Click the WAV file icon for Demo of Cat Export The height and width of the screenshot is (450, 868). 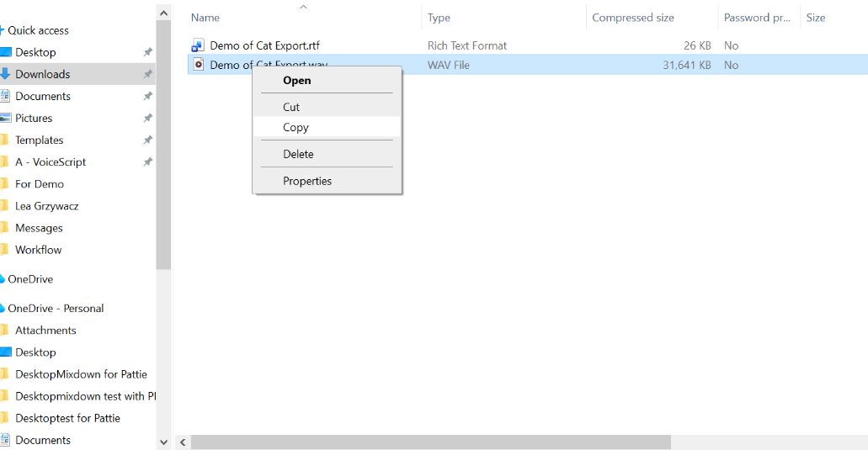pos(198,65)
